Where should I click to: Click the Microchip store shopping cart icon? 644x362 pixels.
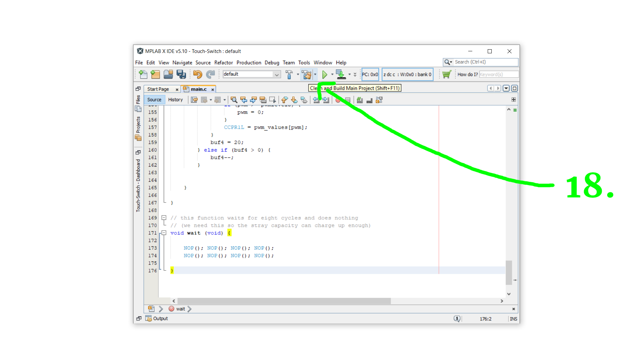click(446, 74)
